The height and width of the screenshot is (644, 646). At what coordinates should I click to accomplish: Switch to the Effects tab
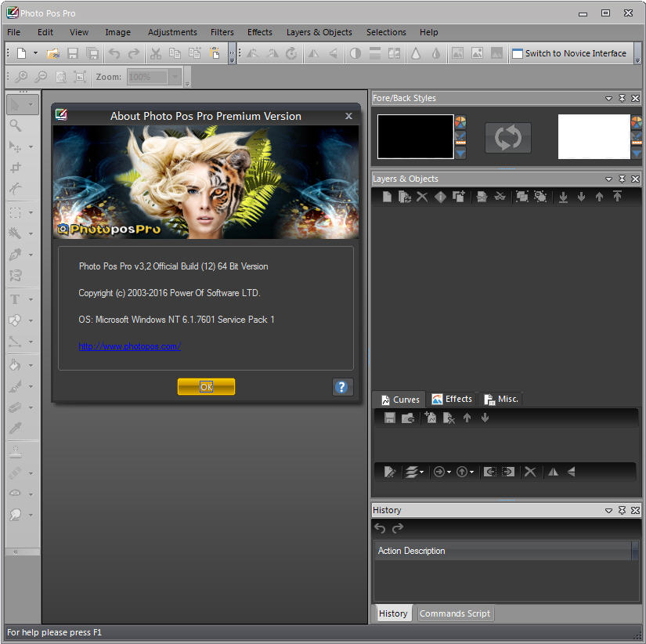(452, 399)
